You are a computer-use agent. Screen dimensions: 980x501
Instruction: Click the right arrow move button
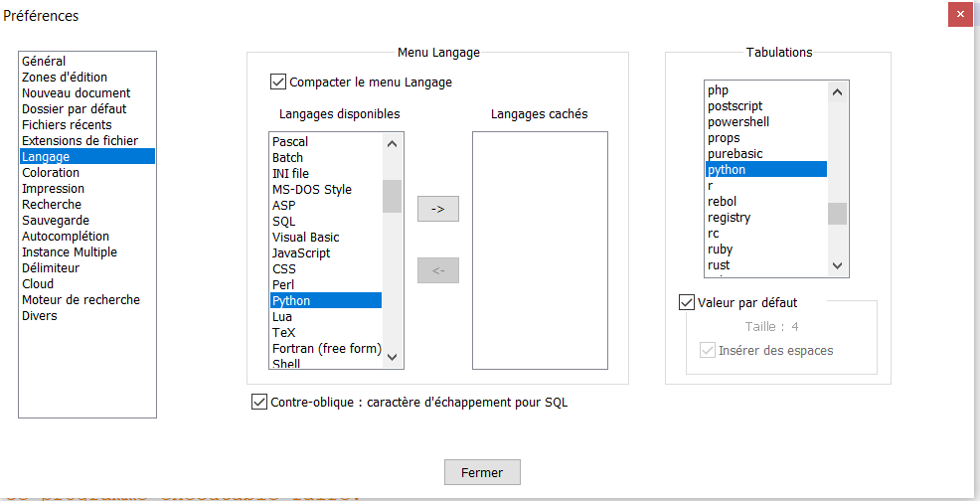[437, 209]
